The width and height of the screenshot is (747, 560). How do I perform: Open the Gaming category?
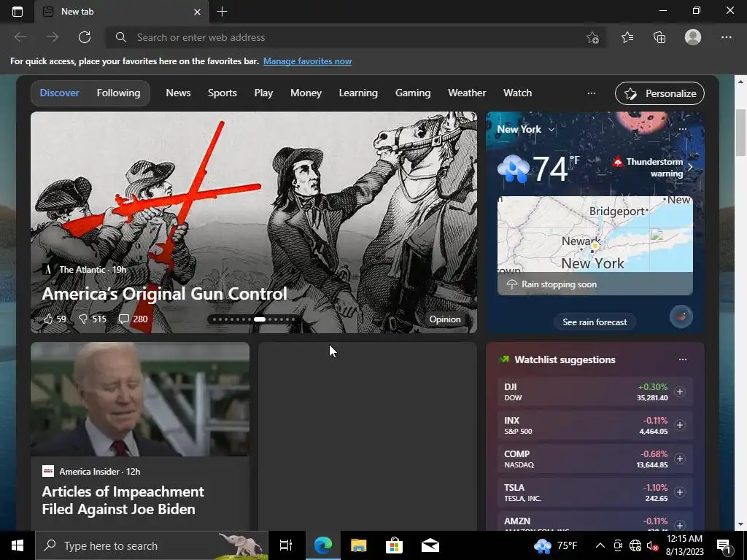pos(413,93)
